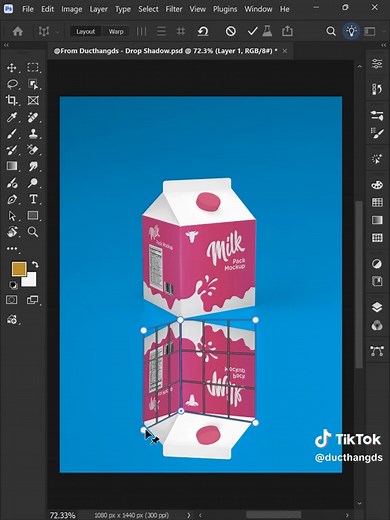This screenshot has width=390, height=520.
Task: Select the Drop Shadow.psd document tab
Action: pyautogui.click(x=166, y=51)
